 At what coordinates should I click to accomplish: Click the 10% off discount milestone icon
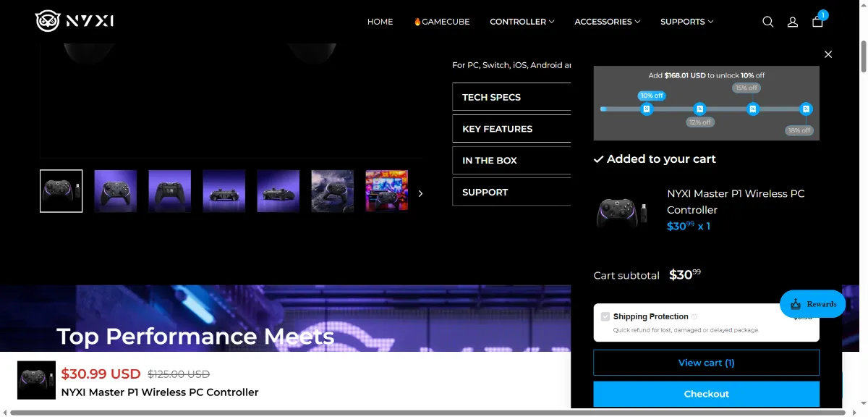647,109
